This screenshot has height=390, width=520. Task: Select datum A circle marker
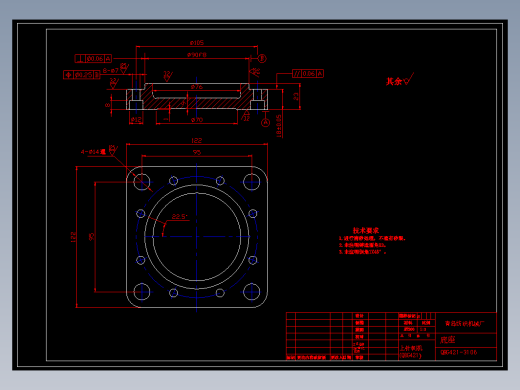tap(265, 123)
